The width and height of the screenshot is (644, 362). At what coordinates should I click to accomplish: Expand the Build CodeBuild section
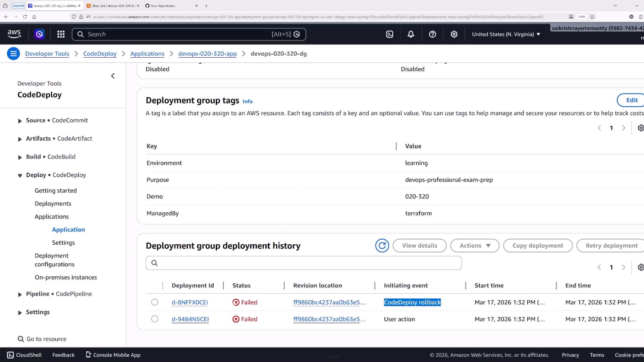point(20,157)
